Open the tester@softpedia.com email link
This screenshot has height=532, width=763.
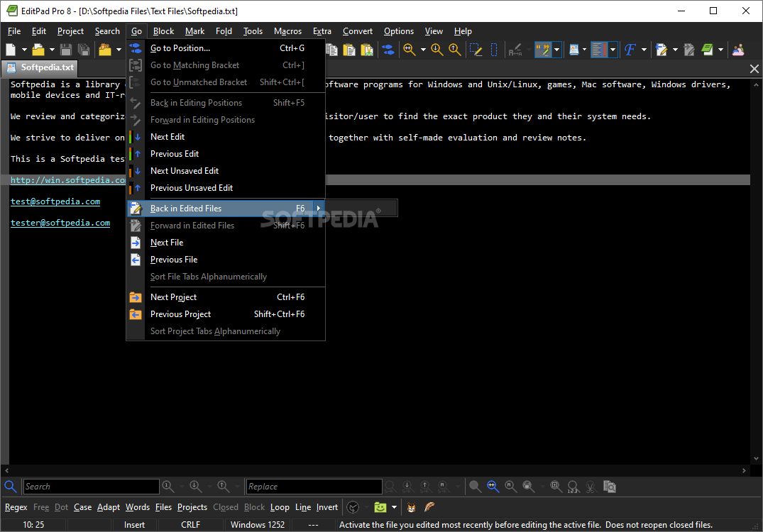coord(60,223)
